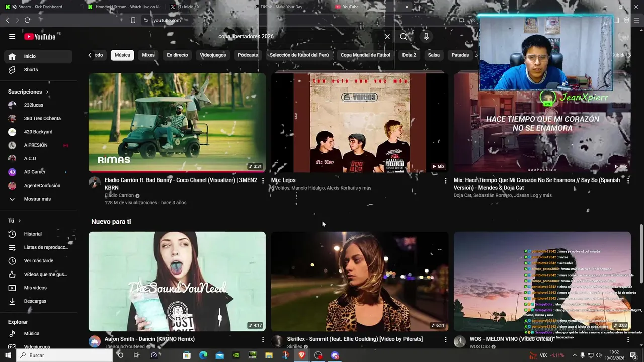Open Shorts from the sidebar
The height and width of the screenshot is (362, 644).
pos(38,70)
